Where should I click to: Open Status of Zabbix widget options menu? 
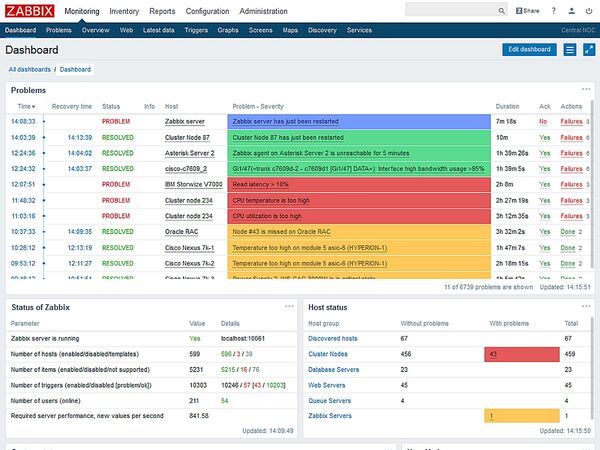click(290, 307)
